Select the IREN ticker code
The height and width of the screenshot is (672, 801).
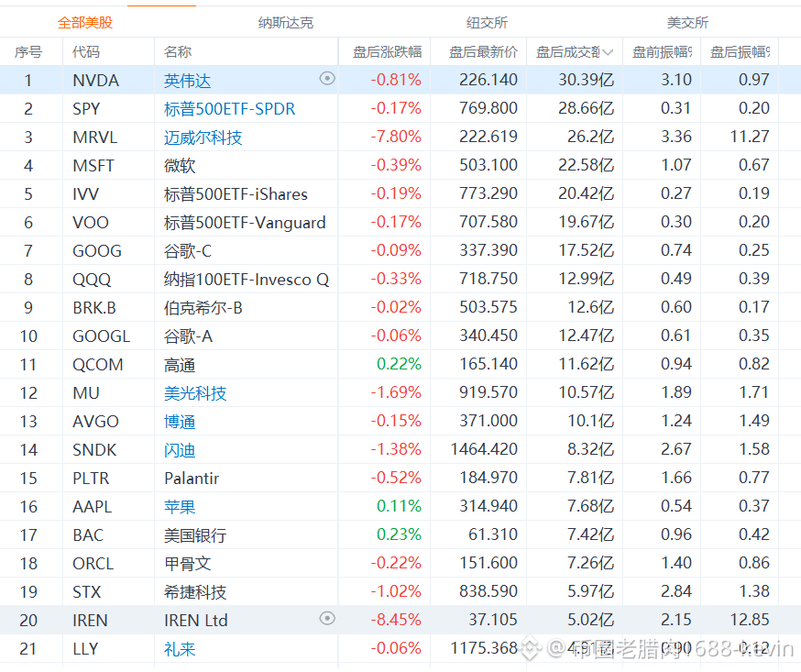tap(90, 621)
